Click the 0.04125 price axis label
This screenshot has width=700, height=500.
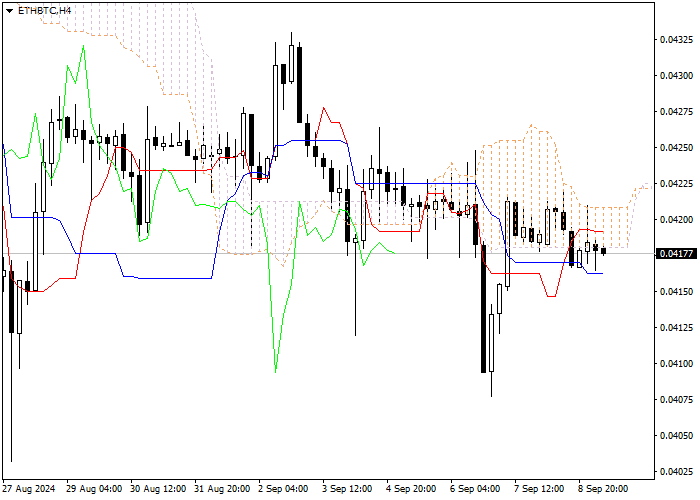(676, 328)
